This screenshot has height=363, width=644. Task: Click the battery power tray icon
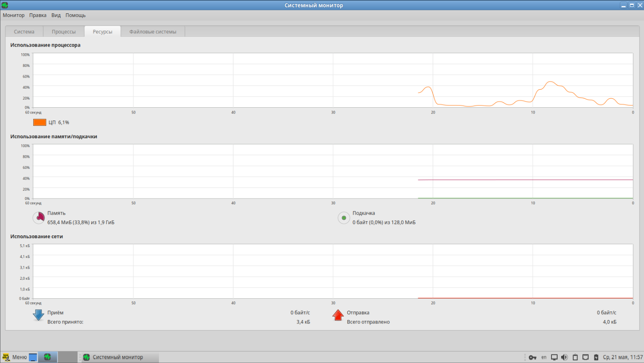pyautogui.click(x=596, y=357)
